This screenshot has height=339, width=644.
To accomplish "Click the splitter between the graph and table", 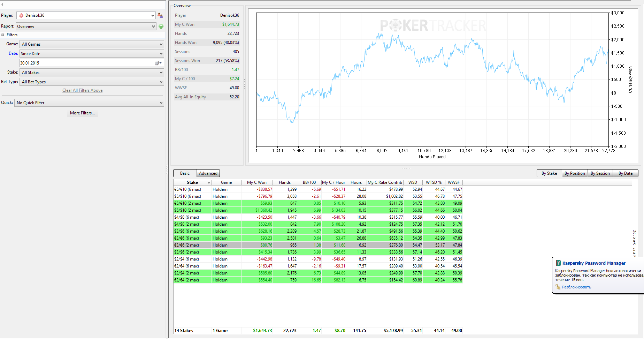I will 405,168.
